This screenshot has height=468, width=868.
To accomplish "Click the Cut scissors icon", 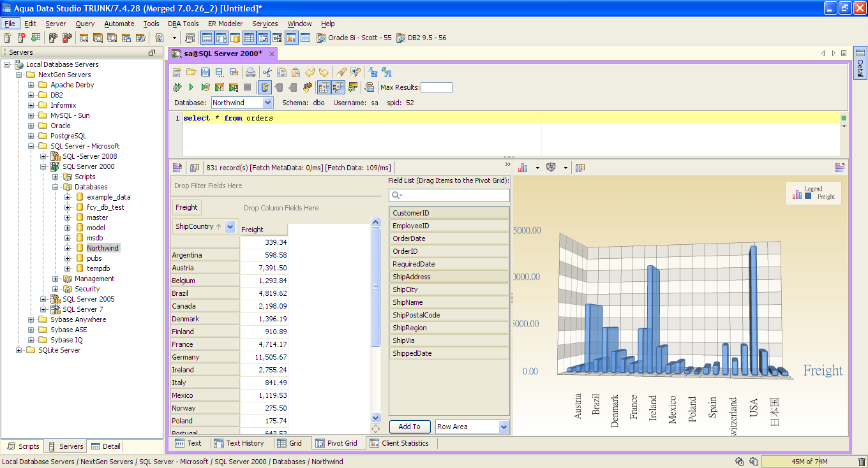I will (267, 72).
